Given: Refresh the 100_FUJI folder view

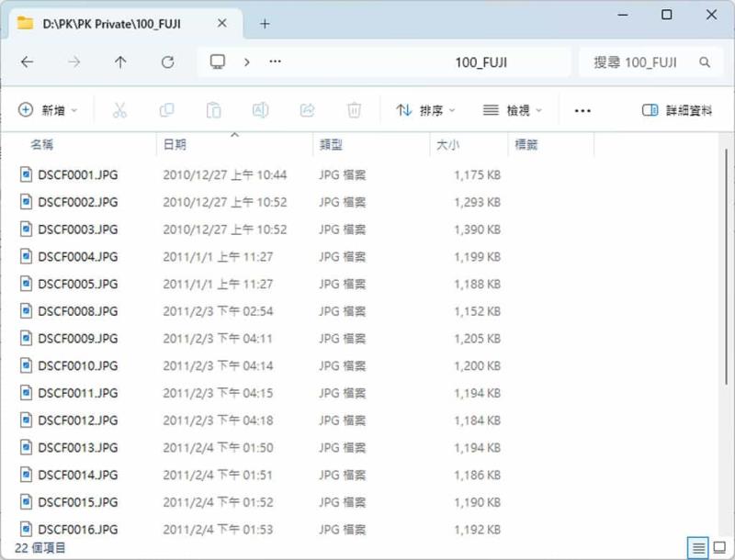Looking at the screenshot, I should pos(168,62).
